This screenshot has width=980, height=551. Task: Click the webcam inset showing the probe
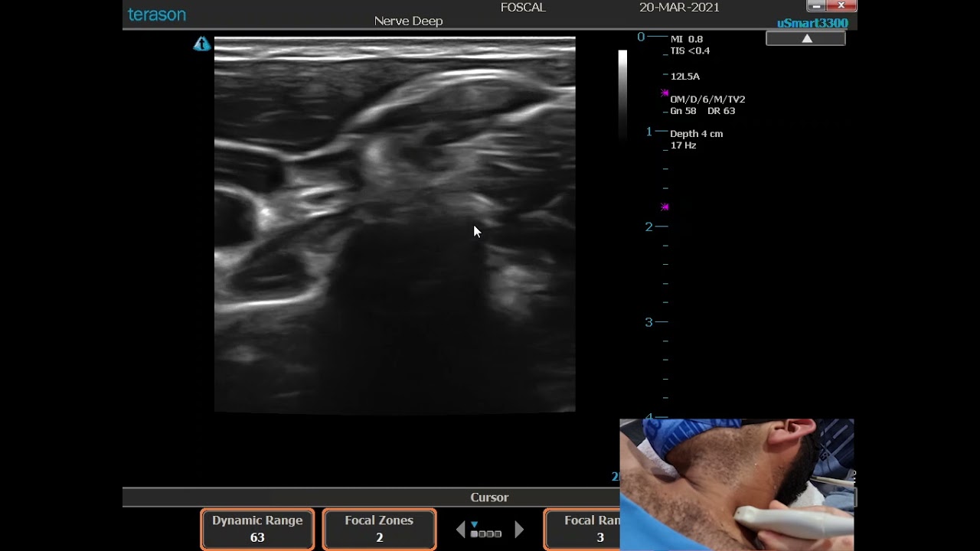click(737, 484)
